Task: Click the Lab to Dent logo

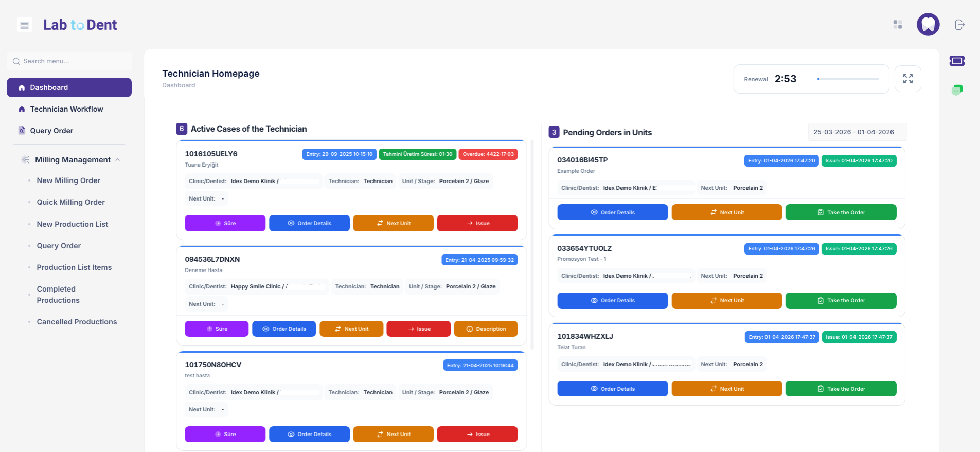Action: (80, 25)
